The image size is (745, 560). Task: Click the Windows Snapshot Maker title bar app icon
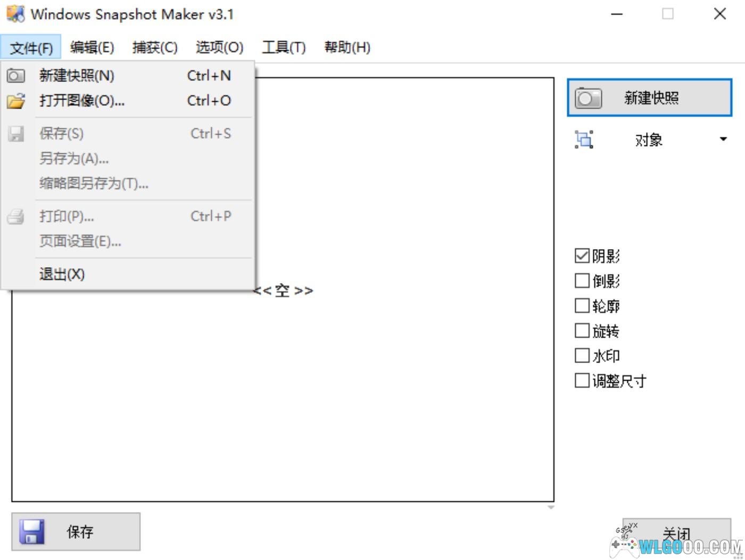coord(15,14)
